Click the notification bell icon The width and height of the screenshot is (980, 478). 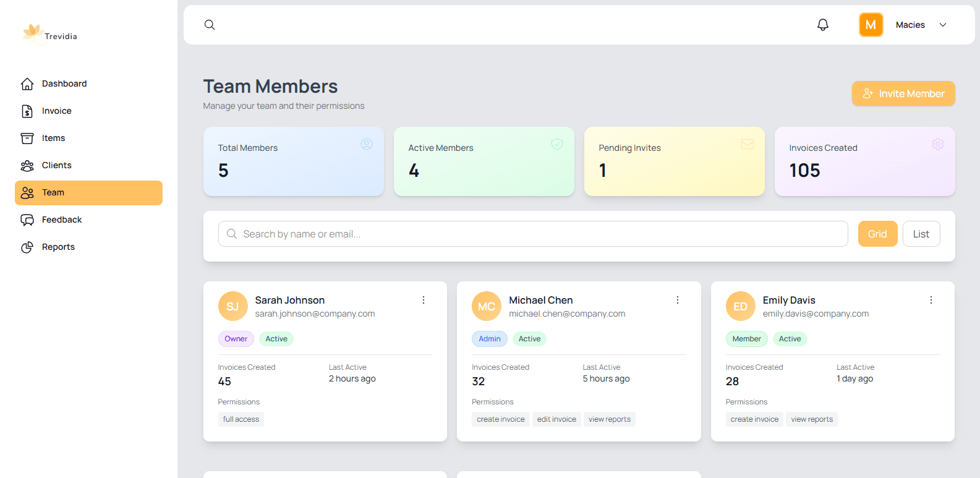point(822,25)
